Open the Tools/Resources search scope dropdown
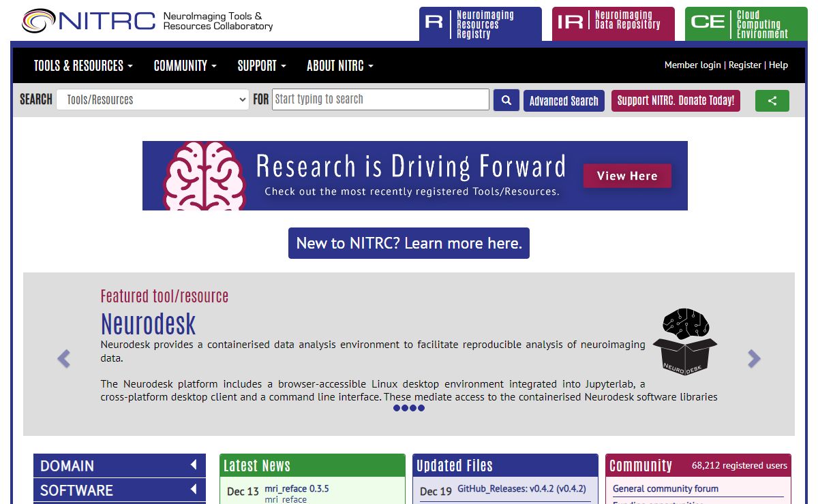 tap(153, 99)
